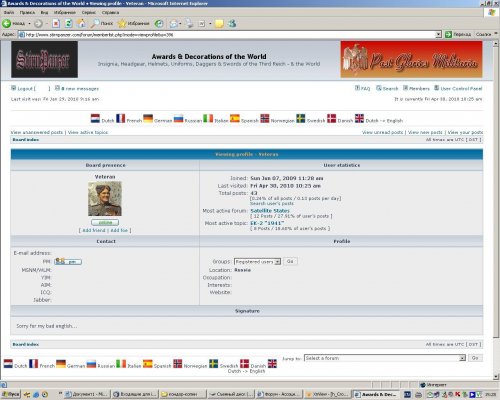The width and height of the screenshot is (500, 400).
Task: Open the 'Select a forum' jump dropdown
Action: 385,358
